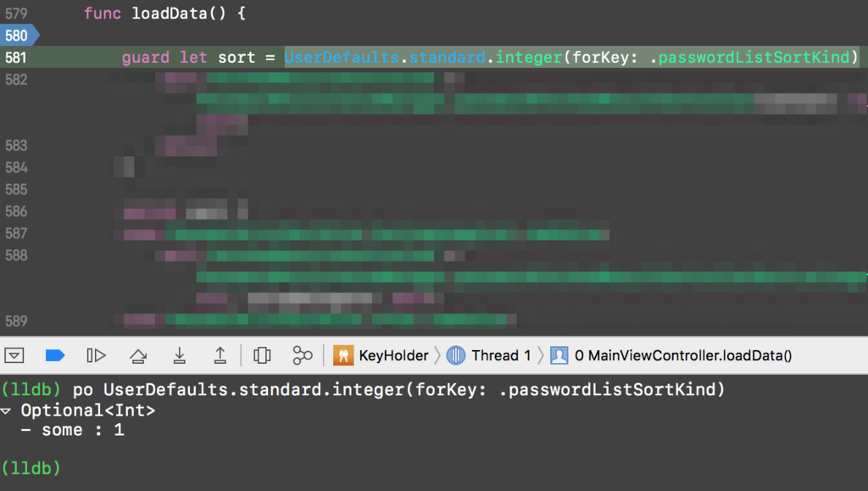This screenshot has width=868, height=491.
Task: Click the Thread 1 icon
Action: tap(455, 355)
